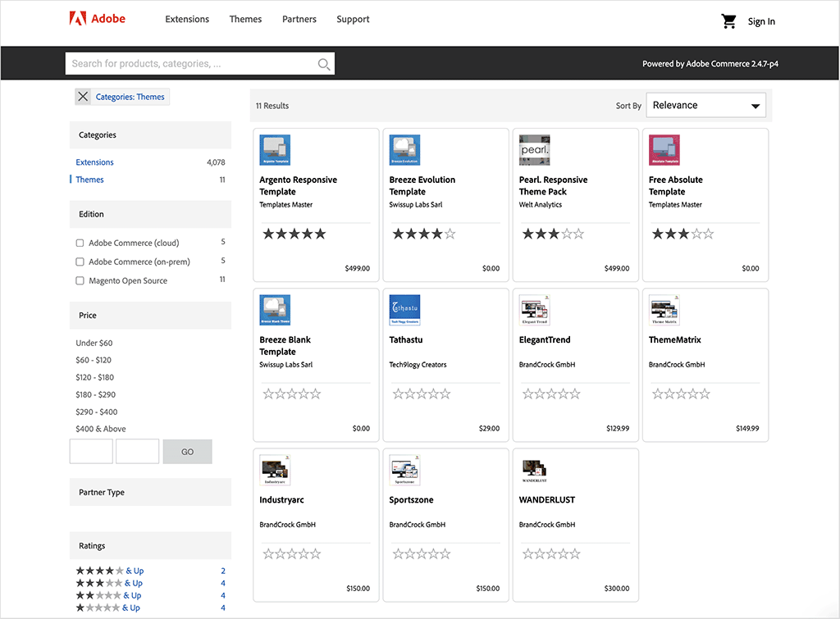Open the Tathastu theme logo
Screen dimensions: 840x619
coord(404,310)
